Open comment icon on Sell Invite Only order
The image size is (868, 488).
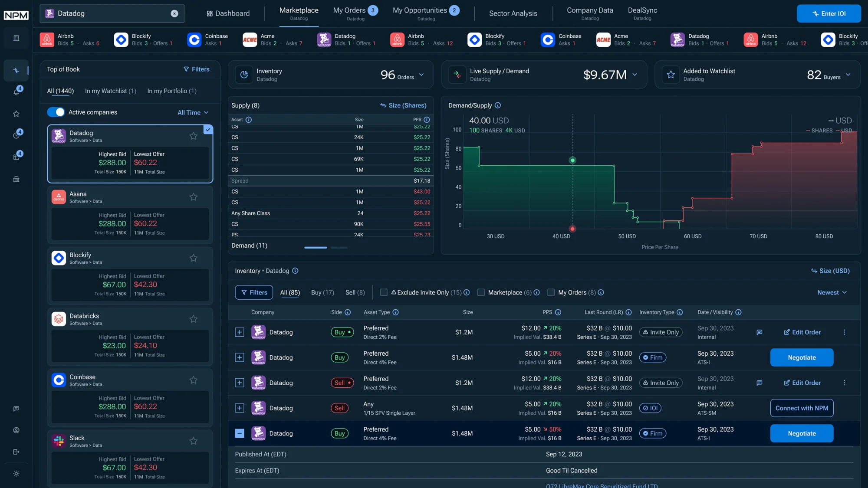pyautogui.click(x=759, y=383)
